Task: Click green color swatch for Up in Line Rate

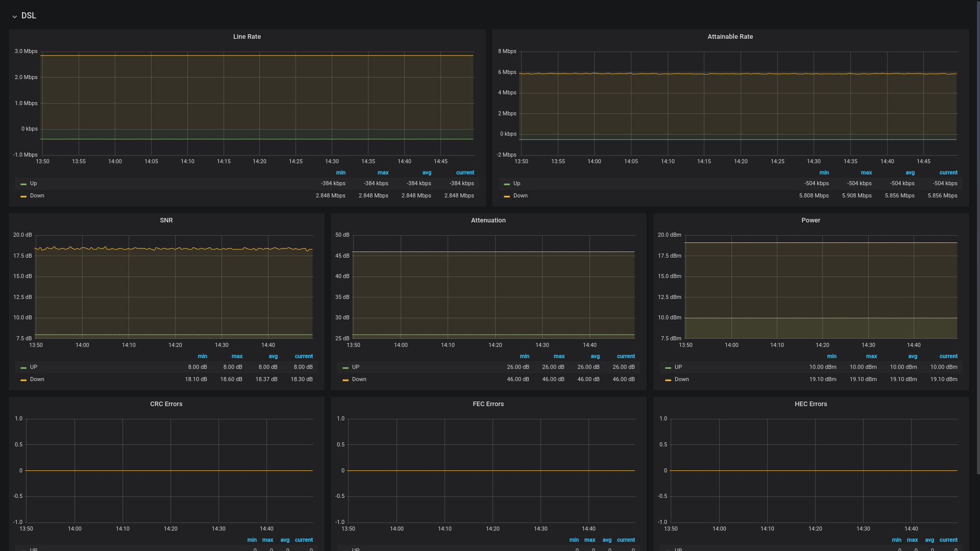Action: point(23,184)
